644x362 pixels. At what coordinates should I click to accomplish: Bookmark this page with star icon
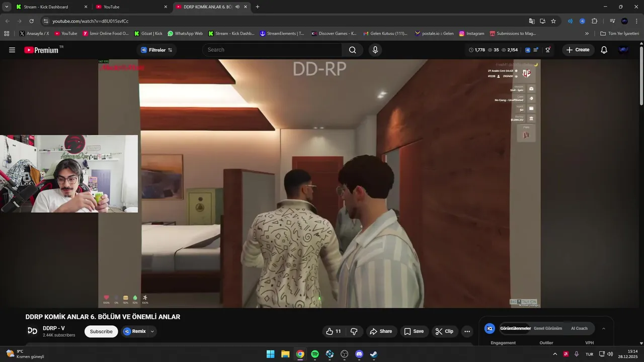point(553,21)
